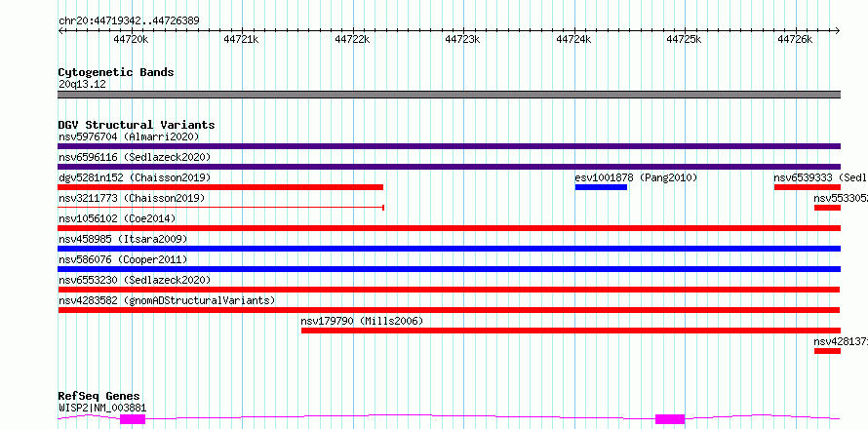Viewport: 868px width, 429px height.
Task: Open variant nsv1056102 (Coe2014) label
Action: pyautogui.click(x=117, y=218)
